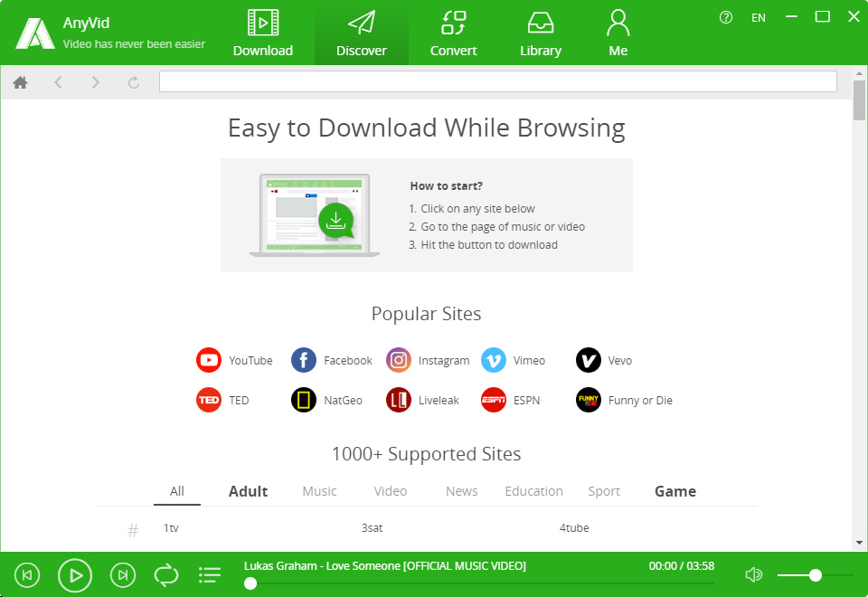Viewport: 868px width, 597px height.
Task: Reload the page with refresh icon
Action: coord(134,82)
